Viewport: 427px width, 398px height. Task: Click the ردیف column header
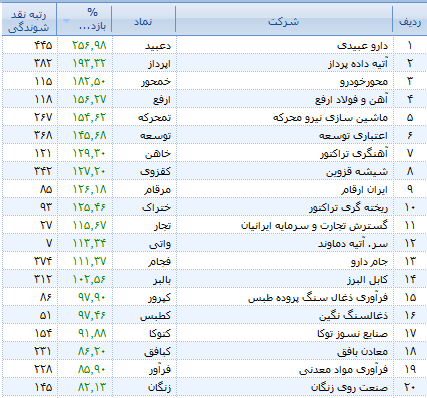coord(410,20)
